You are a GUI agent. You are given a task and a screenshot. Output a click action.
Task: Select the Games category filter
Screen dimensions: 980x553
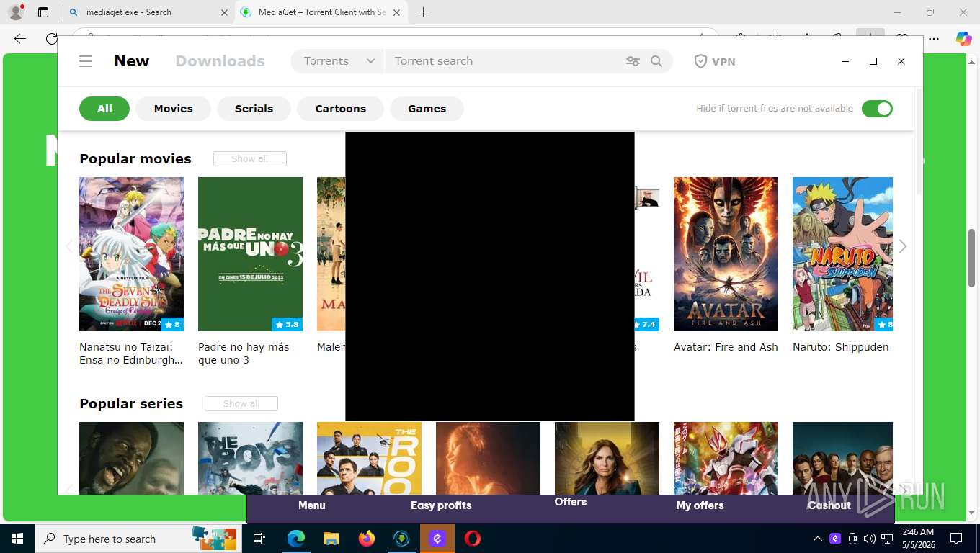427,109
